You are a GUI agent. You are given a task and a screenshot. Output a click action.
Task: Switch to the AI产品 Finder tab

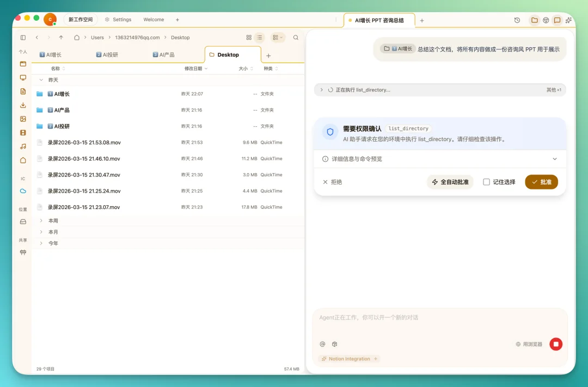coord(163,54)
